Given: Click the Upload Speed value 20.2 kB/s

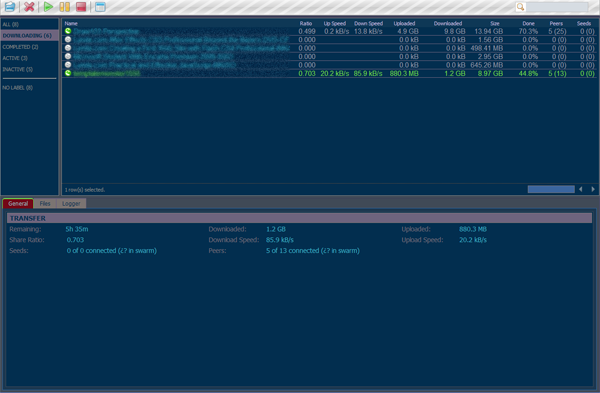Looking at the screenshot, I should [x=473, y=240].
